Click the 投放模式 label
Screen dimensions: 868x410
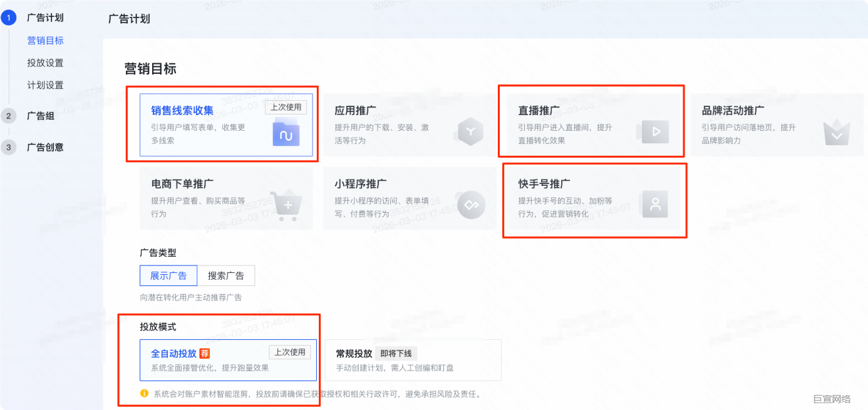point(158,327)
